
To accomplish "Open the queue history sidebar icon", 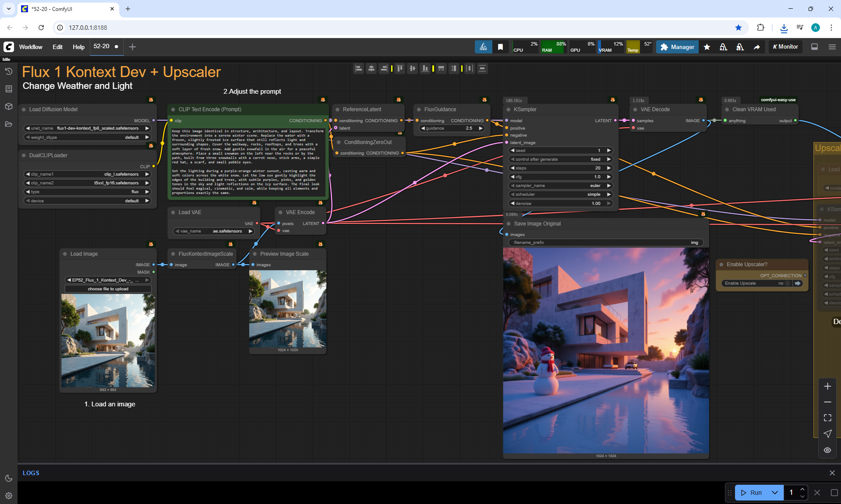I will (x=9, y=71).
